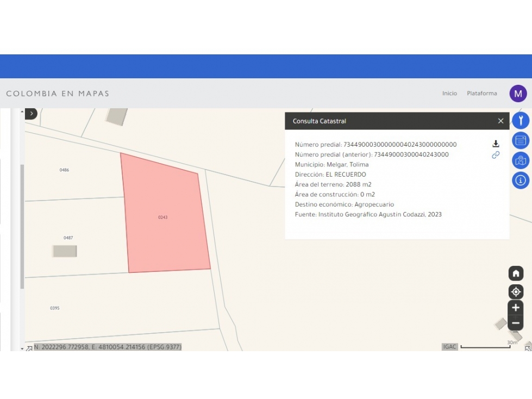Click Destino económico: Agropecuario text
The image size is (532, 399).
click(345, 204)
